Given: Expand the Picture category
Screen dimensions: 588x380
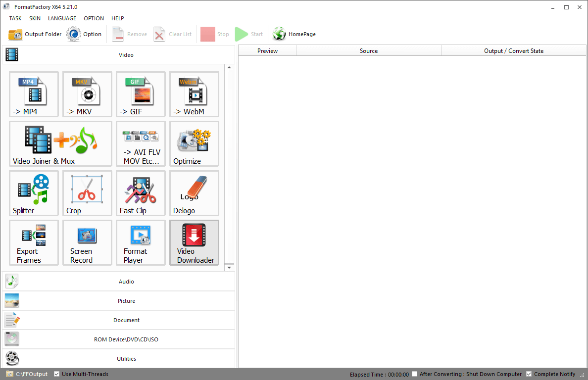Looking at the screenshot, I should [x=118, y=301].
